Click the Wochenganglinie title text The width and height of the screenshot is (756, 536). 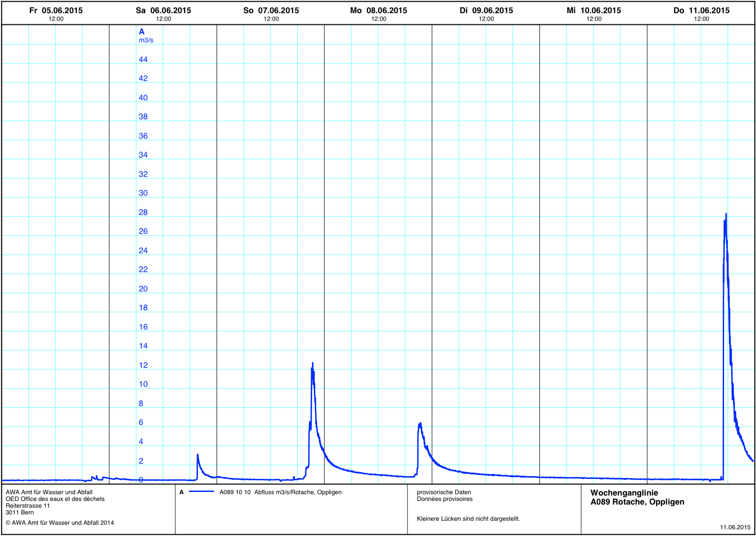pyautogui.click(x=624, y=493)
